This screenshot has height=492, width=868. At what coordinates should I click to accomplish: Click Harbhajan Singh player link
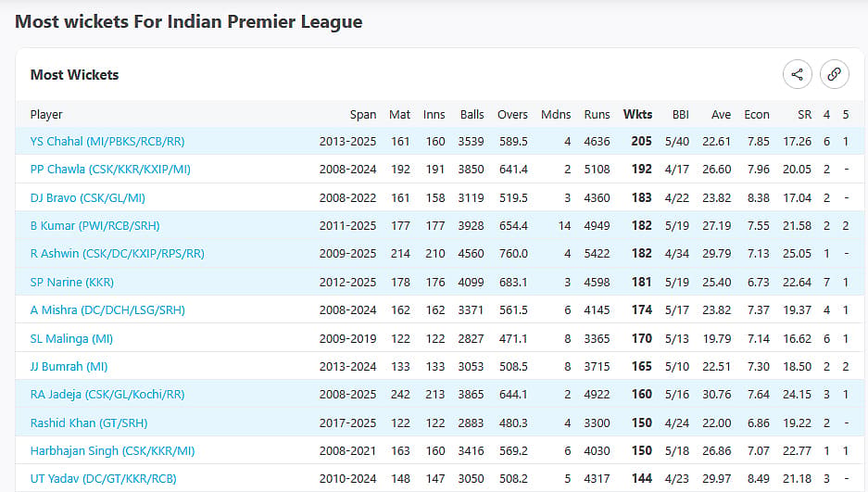tap(112, 451)
